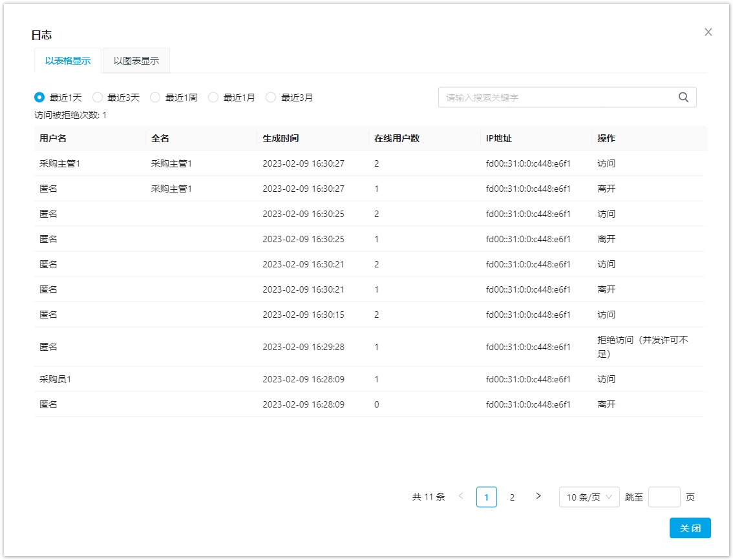Open the 10 条/页 page size dropdown
Viewport: 733px width, 560px height.
[589, 497]
